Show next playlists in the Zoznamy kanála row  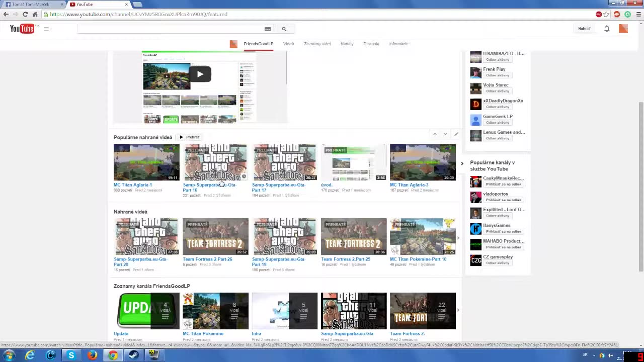point(458,310)
